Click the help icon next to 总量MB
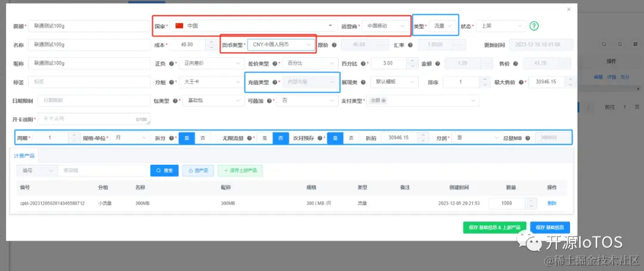 click(x=527, y=138)
